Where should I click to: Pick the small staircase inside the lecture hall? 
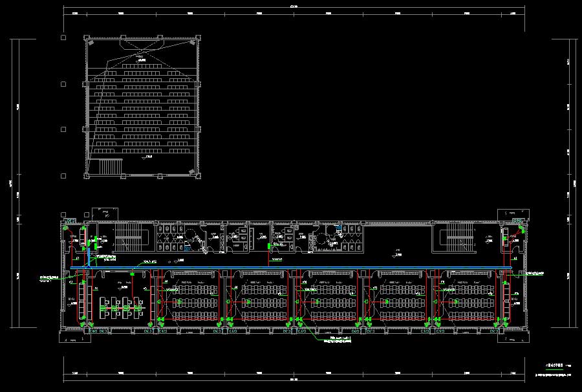click(111, 166)
